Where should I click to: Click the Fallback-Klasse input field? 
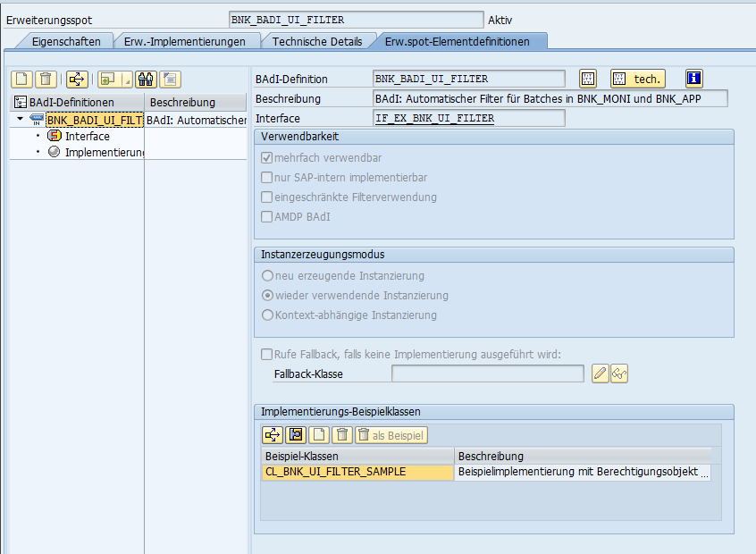487,374
